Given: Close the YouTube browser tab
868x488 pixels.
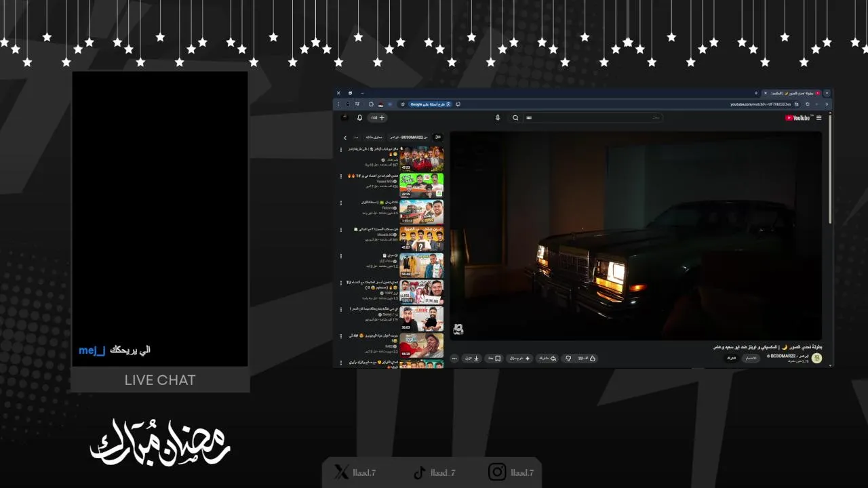Looking at the screenshot, I should 766,93.
